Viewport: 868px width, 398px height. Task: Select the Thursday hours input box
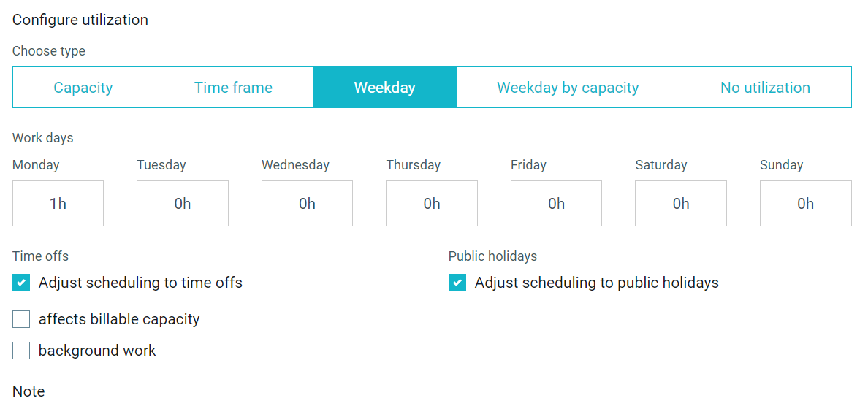(x=432, y=203)
